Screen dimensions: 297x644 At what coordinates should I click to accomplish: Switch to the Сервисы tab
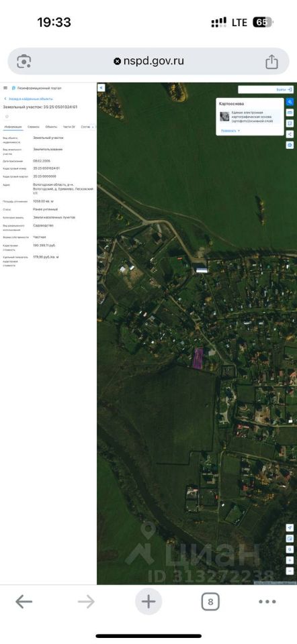[x=34, y=127]
